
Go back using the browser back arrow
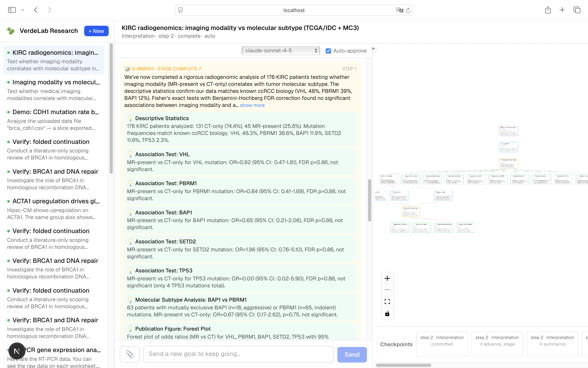pos(36,10)
